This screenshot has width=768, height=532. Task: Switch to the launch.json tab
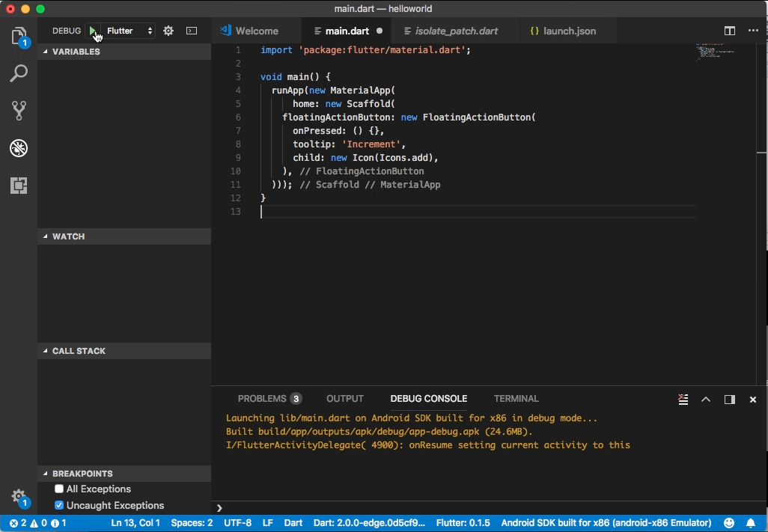569,31
